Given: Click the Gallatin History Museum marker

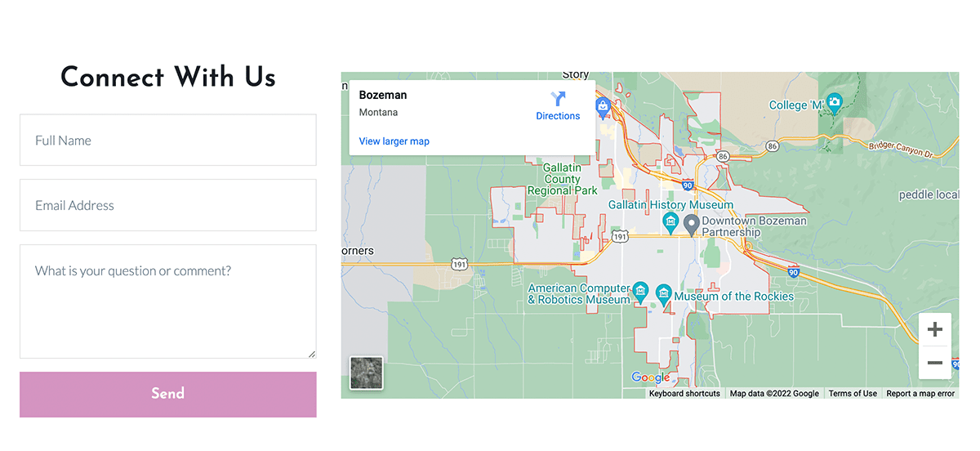Looking at the screenshot, I should 670,221.
